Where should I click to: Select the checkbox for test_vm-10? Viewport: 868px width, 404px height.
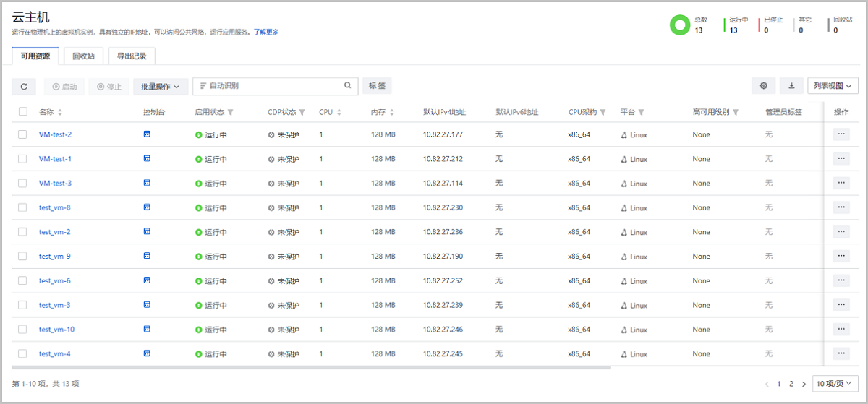[23, 330]
